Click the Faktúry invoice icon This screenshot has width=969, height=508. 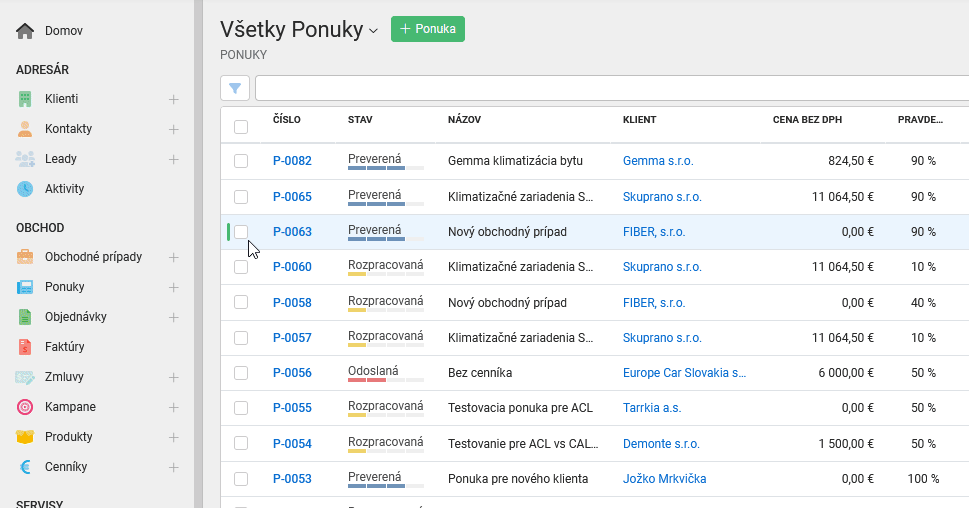[25, 347]
